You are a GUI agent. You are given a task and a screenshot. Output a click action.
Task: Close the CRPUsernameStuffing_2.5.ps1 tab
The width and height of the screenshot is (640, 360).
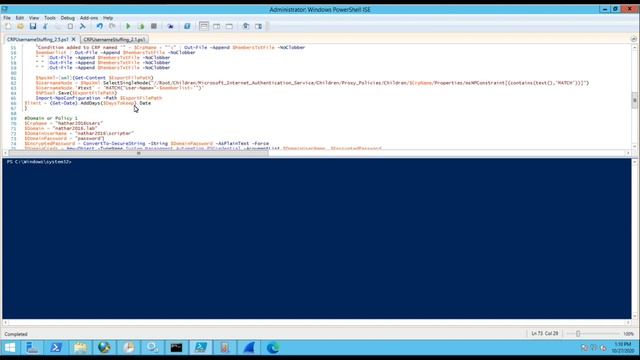[73, 39]
